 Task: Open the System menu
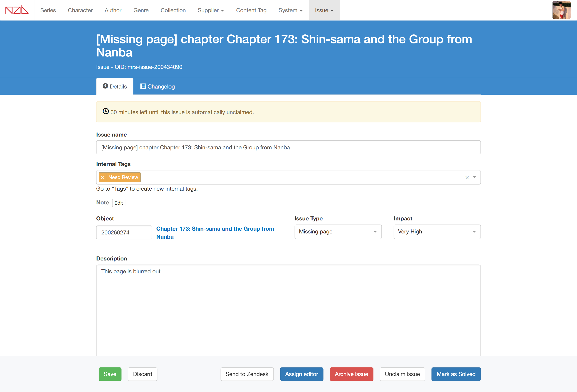(290, 10)
